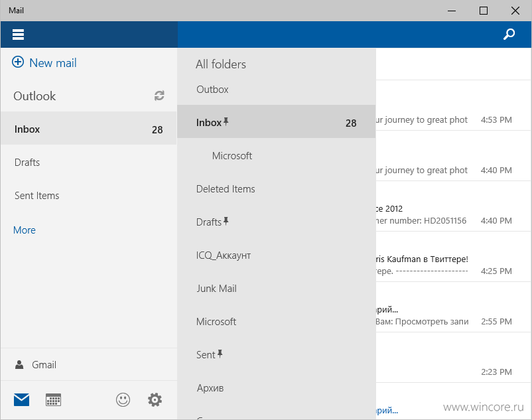The width and height of the screenshot is (532, 420).
Task: Open Drafts in All folders list
Action: (x=276, y=222)
